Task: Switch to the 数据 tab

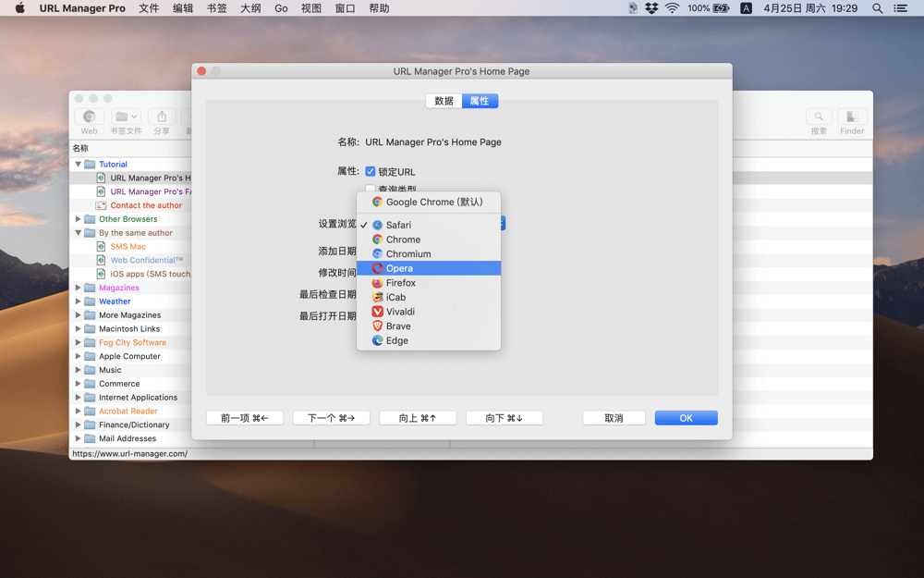Action: coord(444,101)
